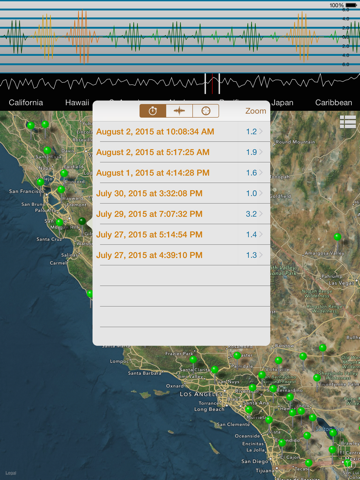Image resolution: width=360 pixels, height=480 pixels.
Task: Tap the red marker on the waveform timeline
Action: coord(212,83)
